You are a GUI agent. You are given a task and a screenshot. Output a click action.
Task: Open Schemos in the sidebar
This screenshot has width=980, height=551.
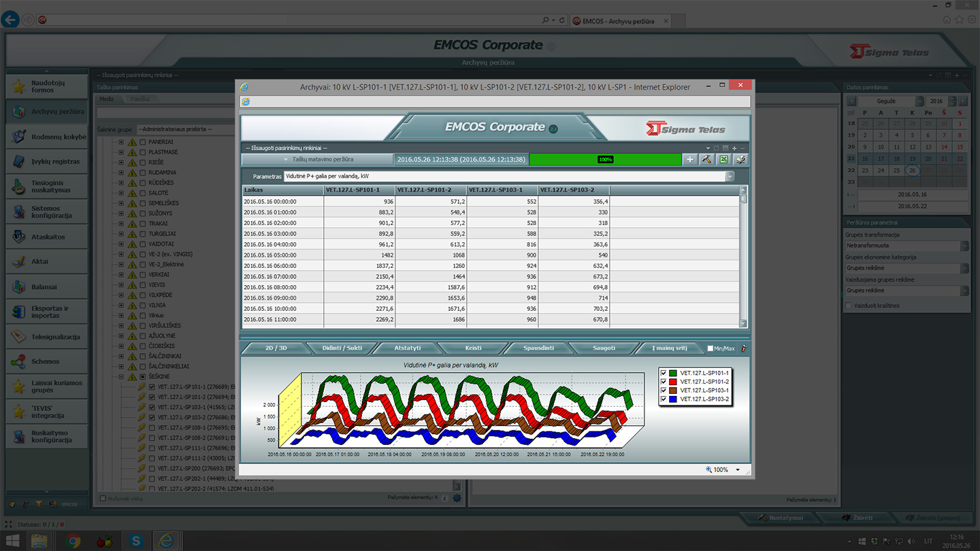click(47, 362)
